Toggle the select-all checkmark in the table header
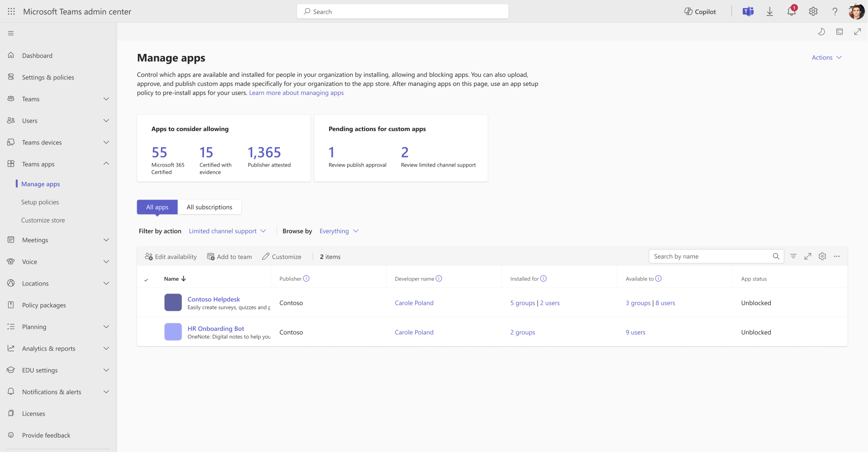868x452 pixels. (146, 279)
